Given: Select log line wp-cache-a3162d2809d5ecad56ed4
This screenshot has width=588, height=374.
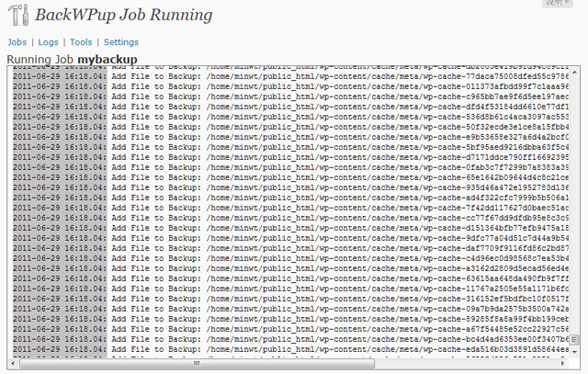Looking at the screenshot, I should pos(290,269).
